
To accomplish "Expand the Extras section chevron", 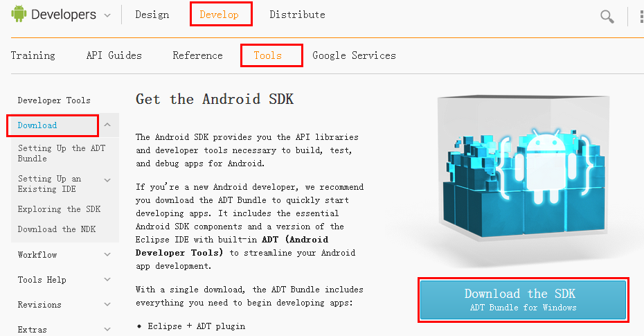I will [x=107, y=330].
